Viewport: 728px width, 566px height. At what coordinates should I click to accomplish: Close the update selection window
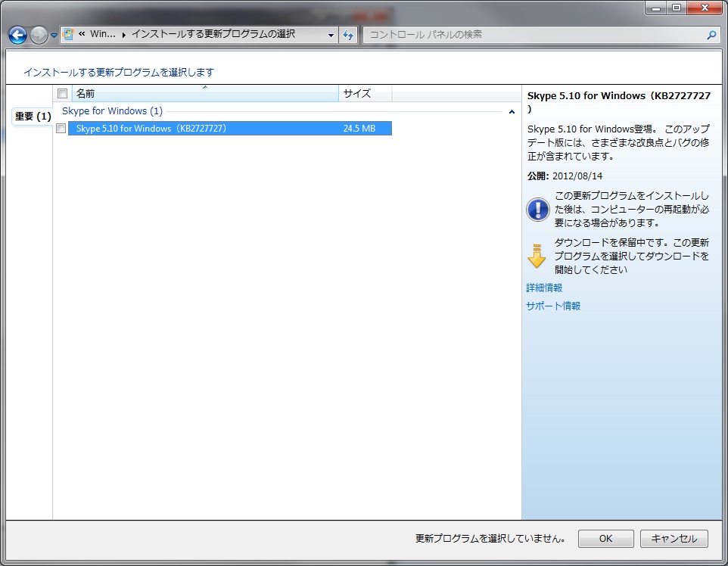705,8
